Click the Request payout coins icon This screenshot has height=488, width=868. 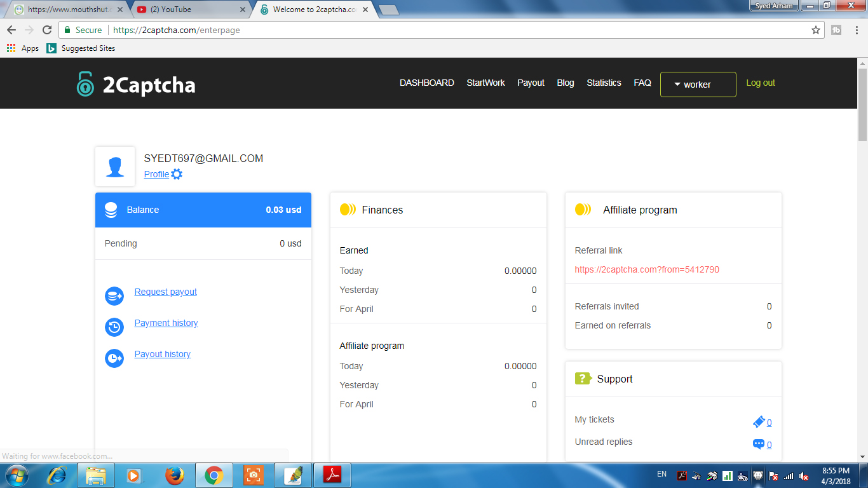point(114,295)
